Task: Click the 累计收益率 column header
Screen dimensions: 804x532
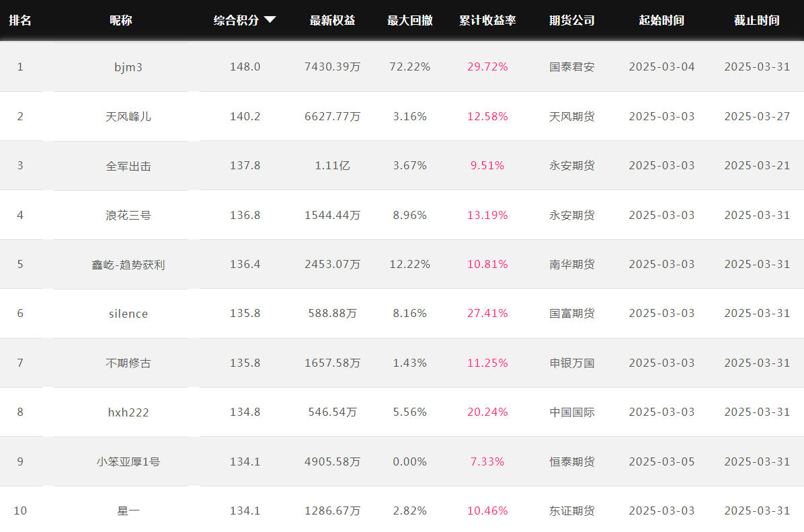Action: click(x=487, y=21)
